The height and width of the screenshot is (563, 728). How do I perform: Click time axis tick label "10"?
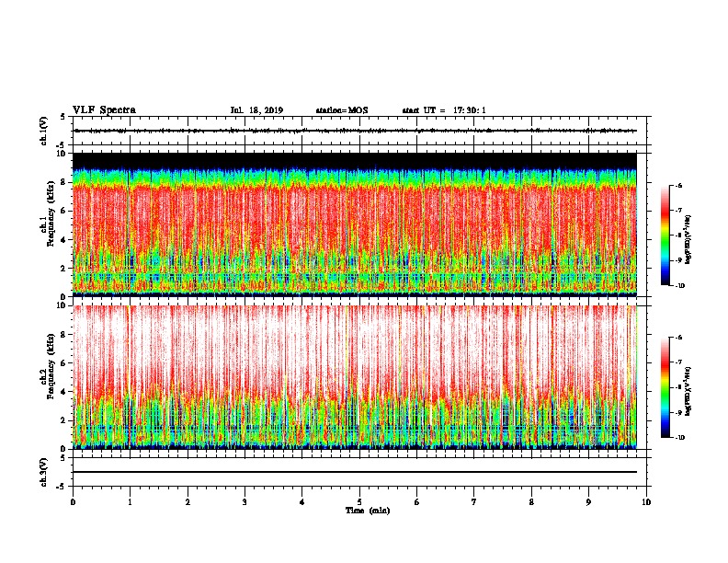tap(646, 502)
